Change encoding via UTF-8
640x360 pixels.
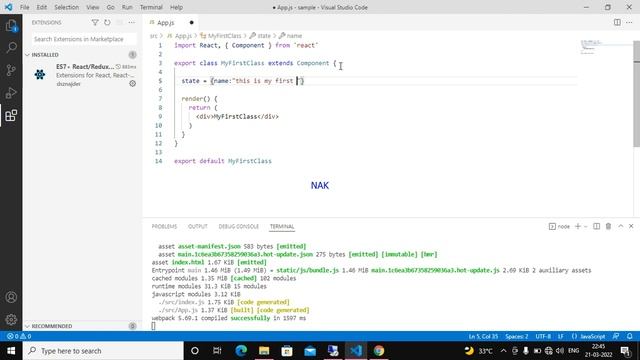[x=543, y=336]
